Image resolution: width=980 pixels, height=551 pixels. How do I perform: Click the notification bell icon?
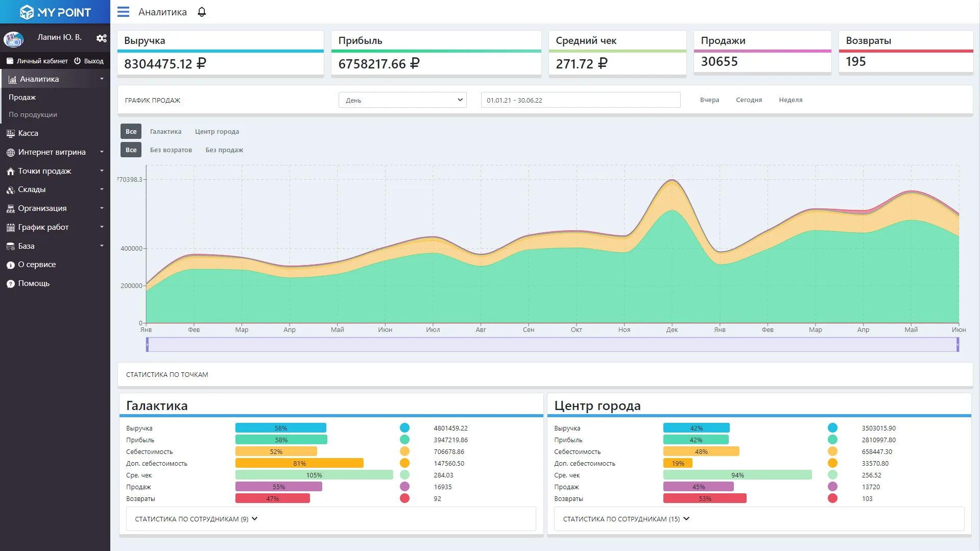click(x=202, y=12)
